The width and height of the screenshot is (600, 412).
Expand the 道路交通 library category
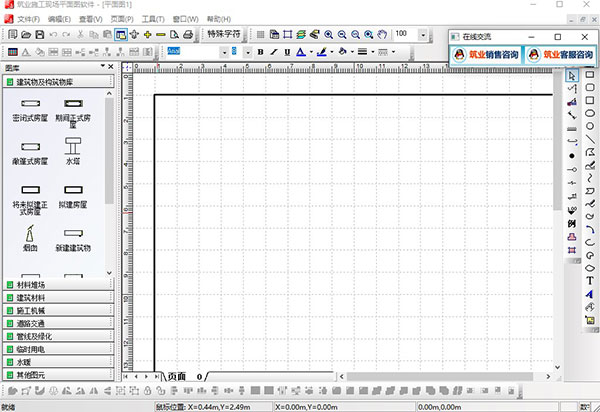[x=58, y=324]
